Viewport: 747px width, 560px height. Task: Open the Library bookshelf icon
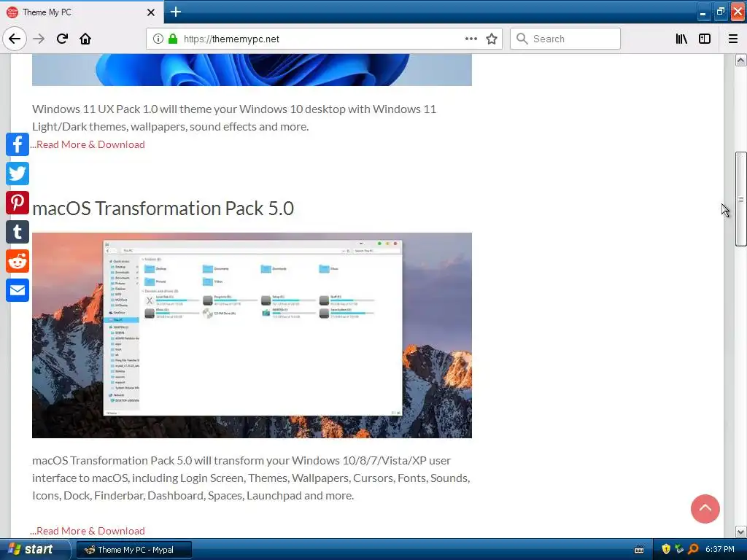[681, 39]
